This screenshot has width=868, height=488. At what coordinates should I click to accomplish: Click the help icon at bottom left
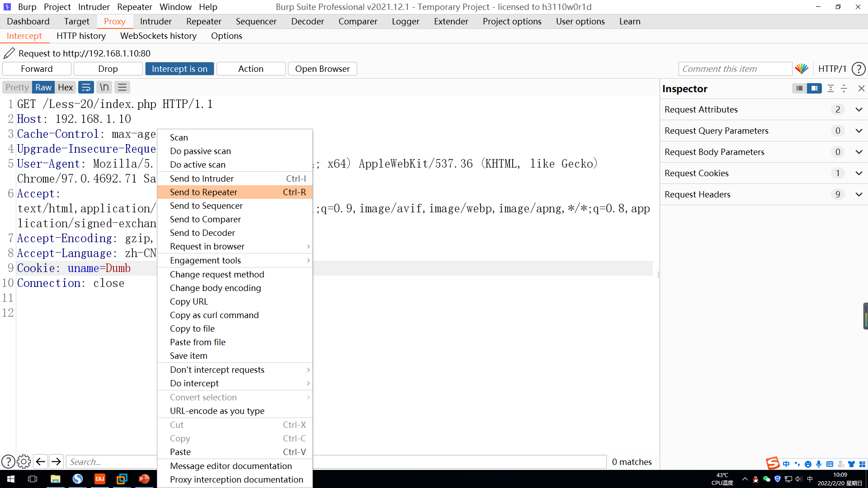coord(8,461)
